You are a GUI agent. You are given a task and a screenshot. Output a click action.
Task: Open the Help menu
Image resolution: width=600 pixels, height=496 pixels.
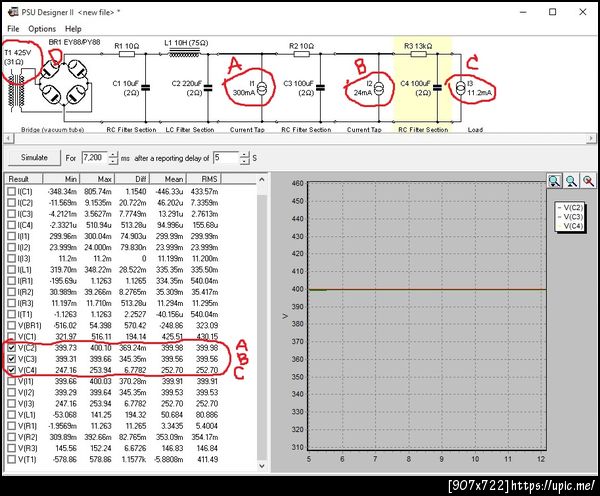tap(73, 29)
